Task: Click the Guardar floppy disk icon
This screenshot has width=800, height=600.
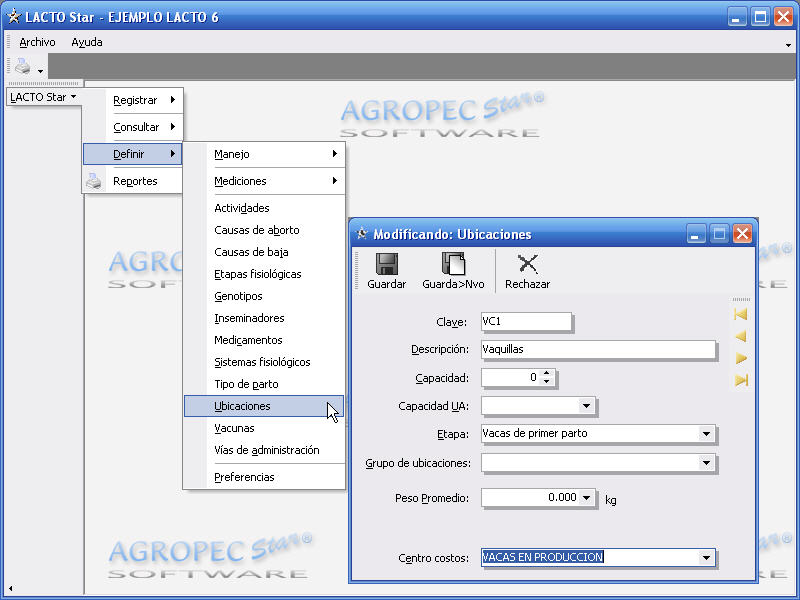Action: [387, 264]
